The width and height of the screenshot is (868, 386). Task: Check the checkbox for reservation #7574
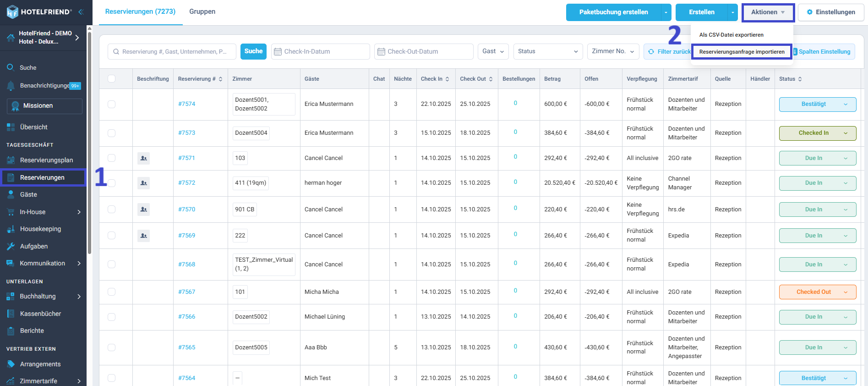click(111, 104)
